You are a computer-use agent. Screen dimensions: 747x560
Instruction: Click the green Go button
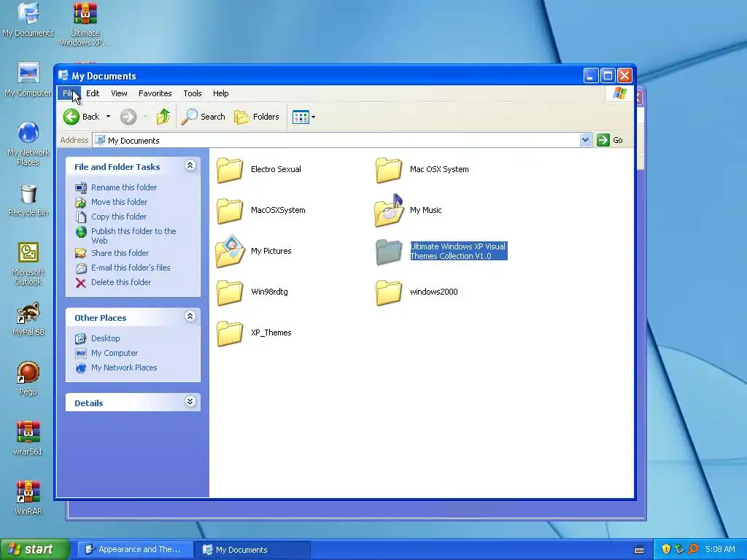[611, 140]
